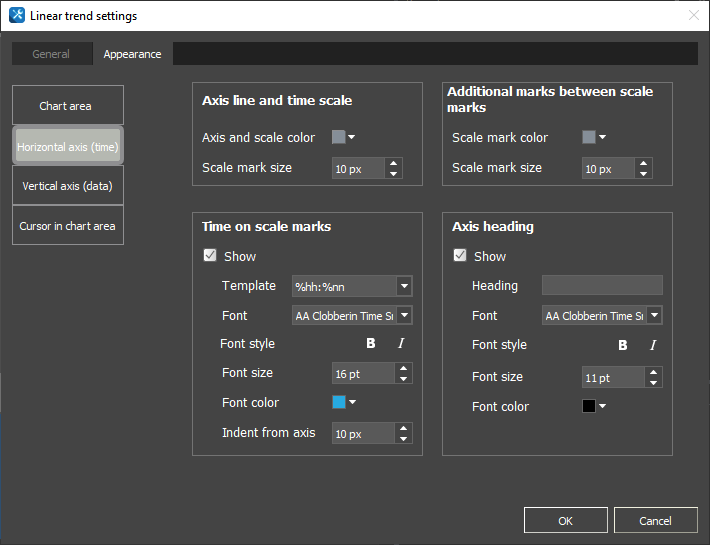Click the Cancel button
Viewport: 710px width, 545px height.
point(656,521)
